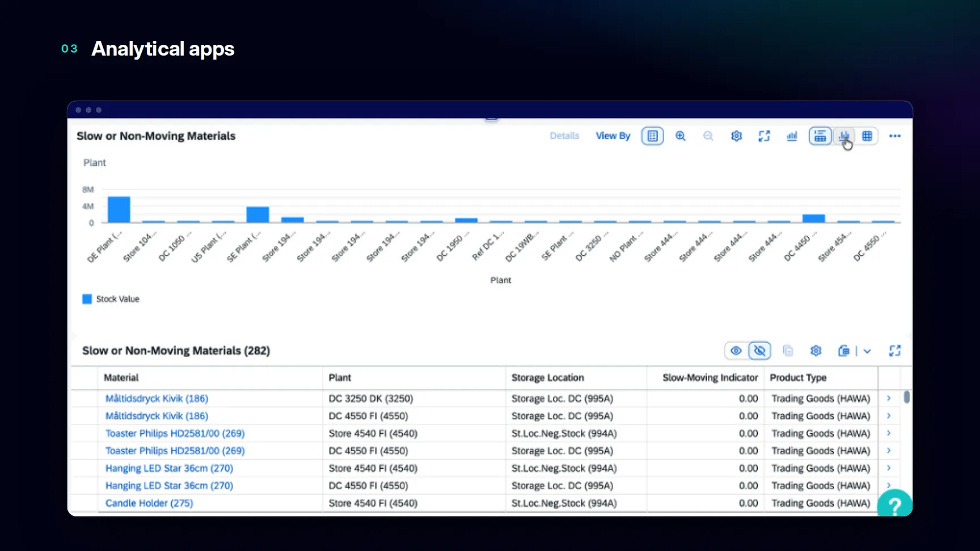
Task: Click the table vertical scrollbar thumb
Action: click(907, 397)
